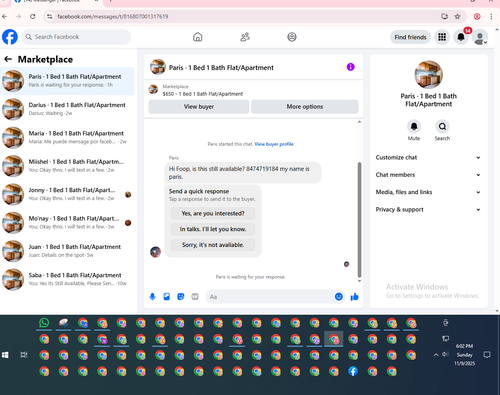Search in conversation magnifier icon

442,127
